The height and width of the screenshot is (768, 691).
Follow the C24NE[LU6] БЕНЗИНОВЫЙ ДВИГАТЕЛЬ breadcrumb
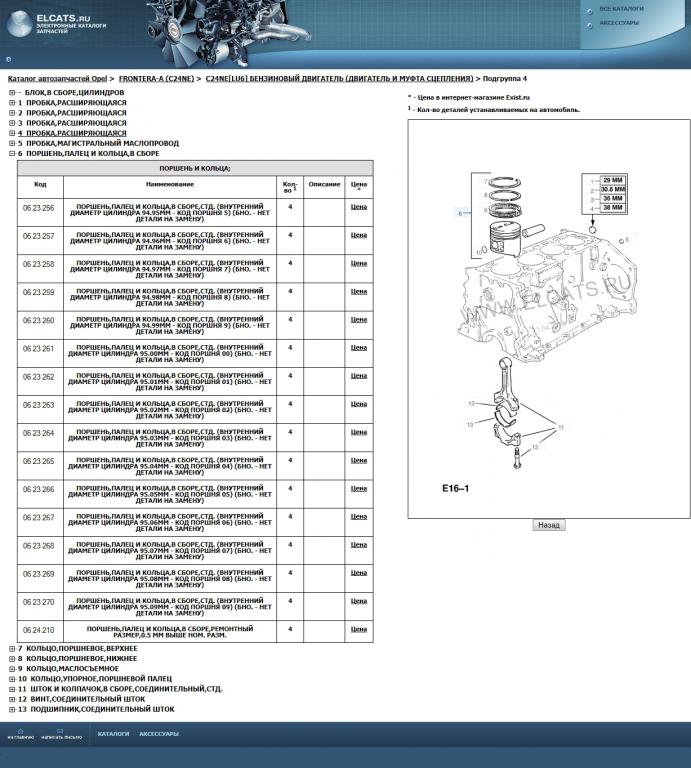click(339, 78)
